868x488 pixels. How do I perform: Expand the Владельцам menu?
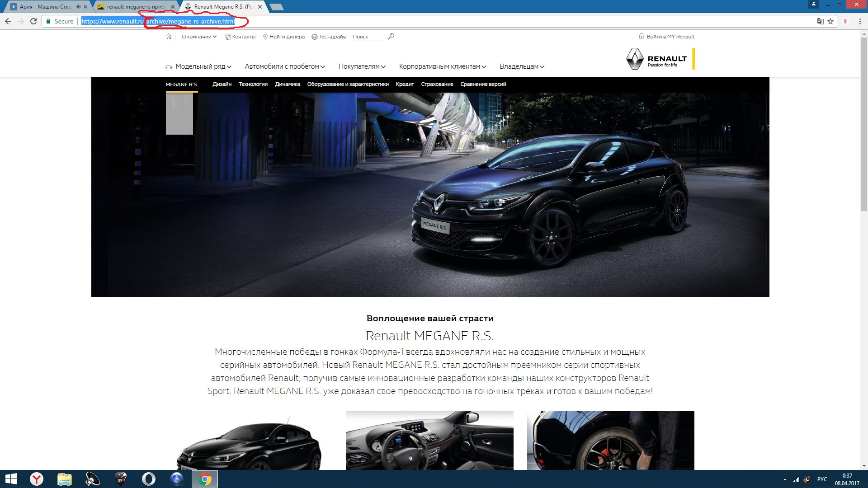522,66
